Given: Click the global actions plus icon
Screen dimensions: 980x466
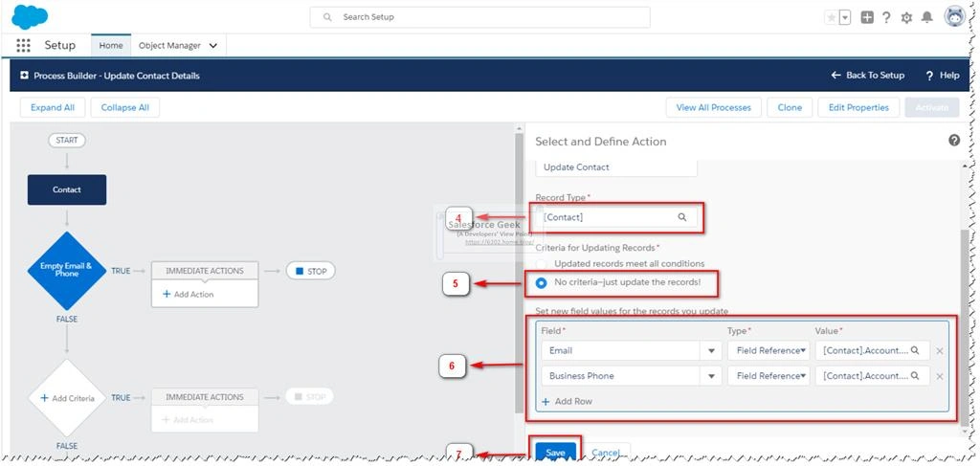Looking at the screenshot, I should pos(867,18).
